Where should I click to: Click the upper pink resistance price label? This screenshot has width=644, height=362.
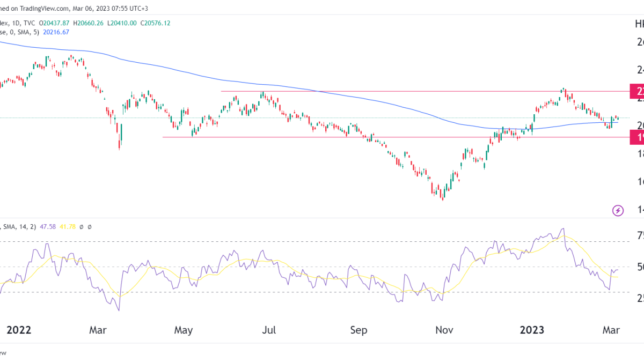click(x=637, y=91)
